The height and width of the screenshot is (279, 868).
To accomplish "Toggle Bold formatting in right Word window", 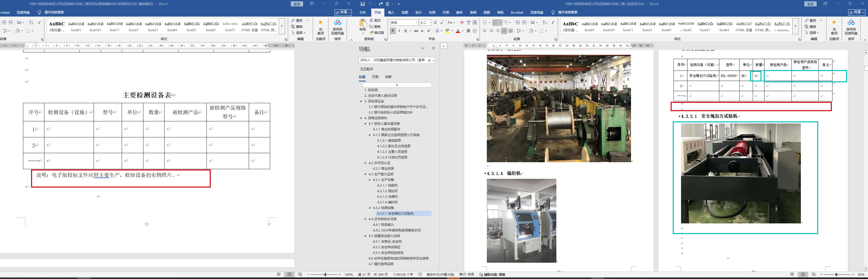I will coord(393,31).
